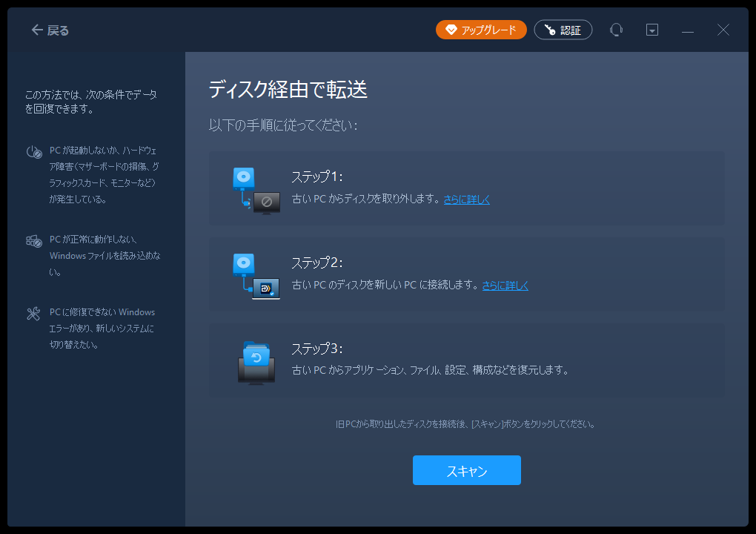Select the ディスク経由で転送 heading
Screen dimensions: 756x534
(x=288, y=90)
